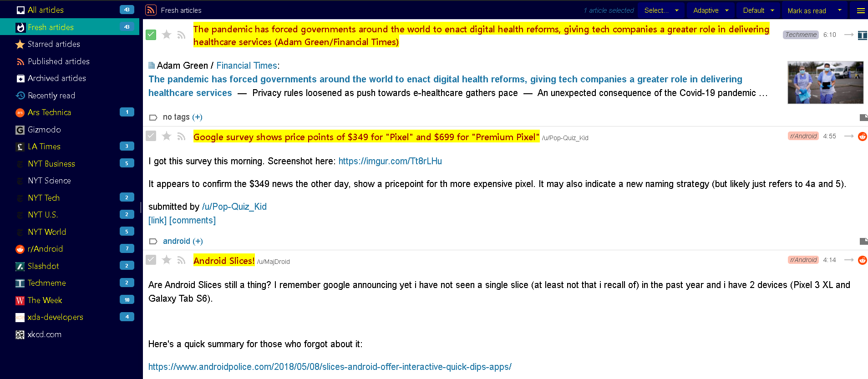868x379 pixels.
Task: Open Archived articles feed
Action: pyautogui.click(x=70, y=78)
